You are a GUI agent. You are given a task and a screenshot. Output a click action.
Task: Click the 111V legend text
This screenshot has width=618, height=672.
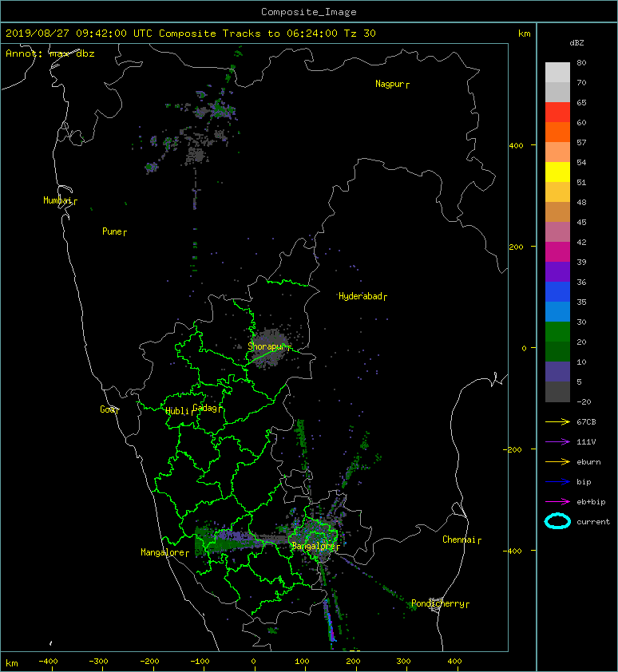pyautogui.click(x=586, y=442)
